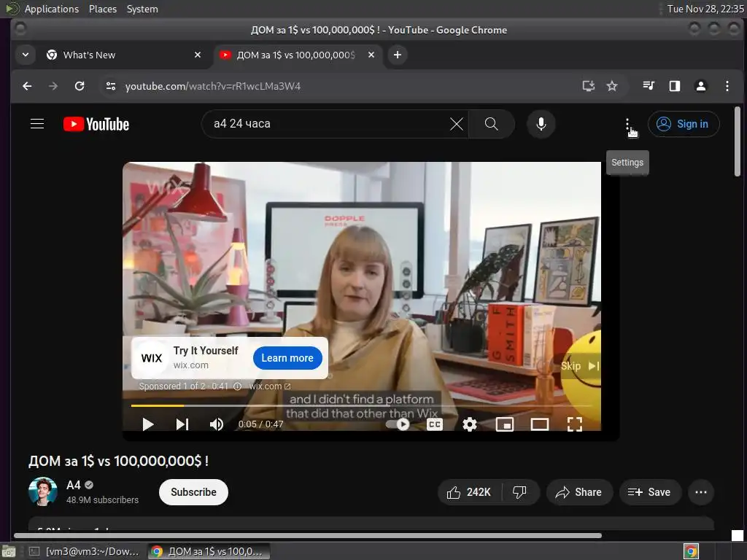The width and height of the screenshot is (747, 560).
Task: Open the System menu
Action: point(142,9)
